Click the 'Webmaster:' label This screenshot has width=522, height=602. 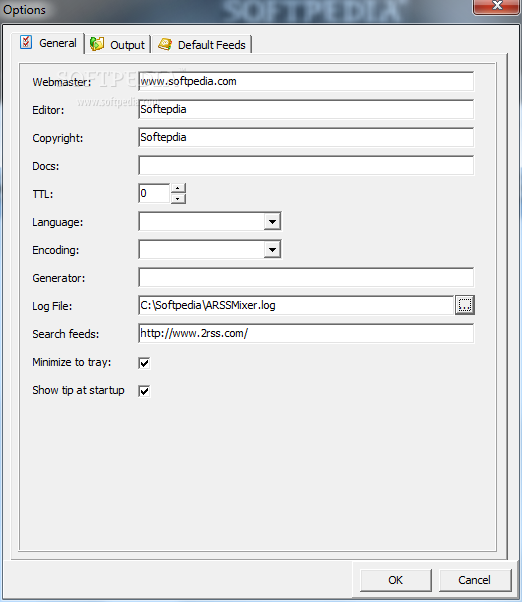click(x=62, y=82)
